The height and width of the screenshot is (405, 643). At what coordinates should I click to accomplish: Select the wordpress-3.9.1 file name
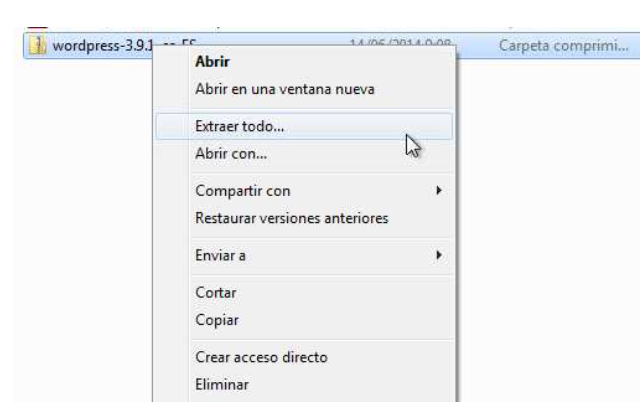(x=103, y=46)
